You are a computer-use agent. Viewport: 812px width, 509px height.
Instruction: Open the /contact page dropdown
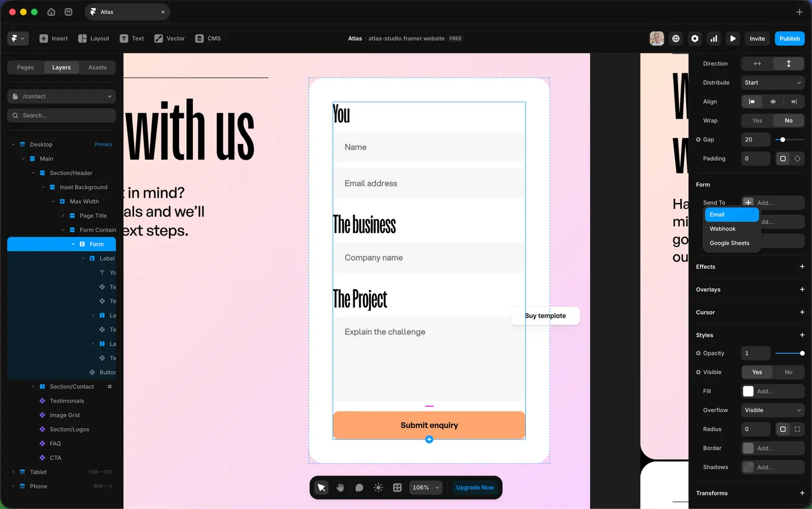[x=61, y=96]
